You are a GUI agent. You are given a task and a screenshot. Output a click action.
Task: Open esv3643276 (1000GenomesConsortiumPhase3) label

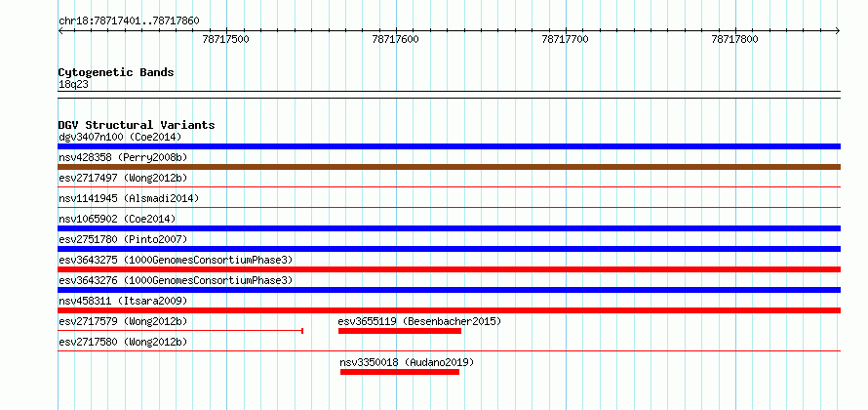[x=176, y=280]
